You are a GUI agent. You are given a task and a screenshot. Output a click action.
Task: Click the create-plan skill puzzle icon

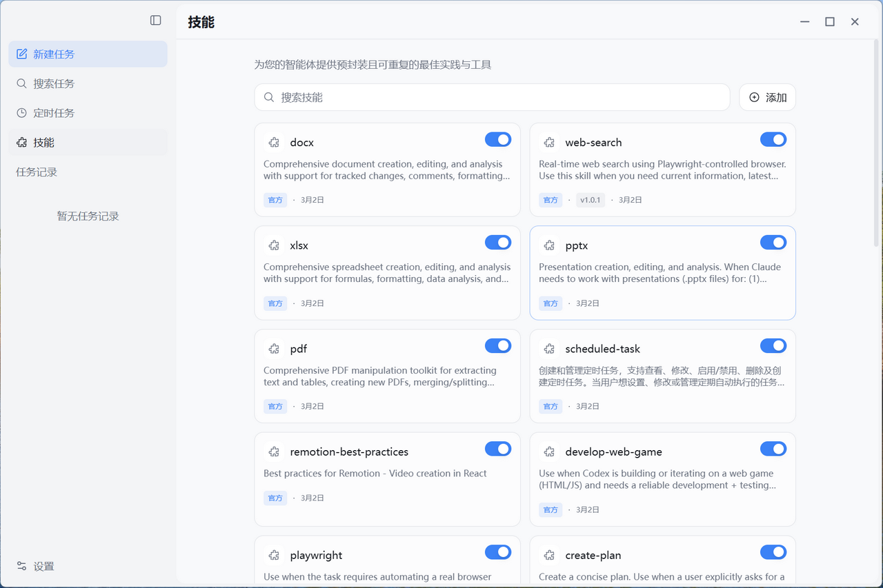click(549, 556)
